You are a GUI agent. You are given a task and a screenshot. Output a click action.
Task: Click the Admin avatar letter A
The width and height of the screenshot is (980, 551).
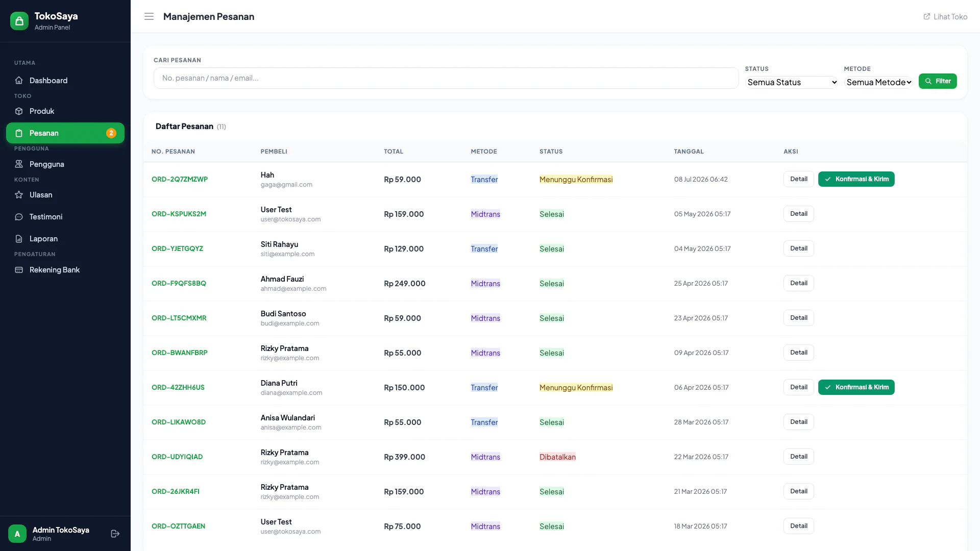point(17,534)
